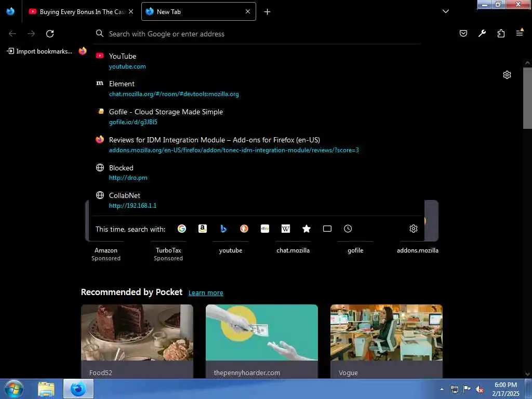
Task: Close the Buying Every Bonus tab
Action: tap(131, 11)
